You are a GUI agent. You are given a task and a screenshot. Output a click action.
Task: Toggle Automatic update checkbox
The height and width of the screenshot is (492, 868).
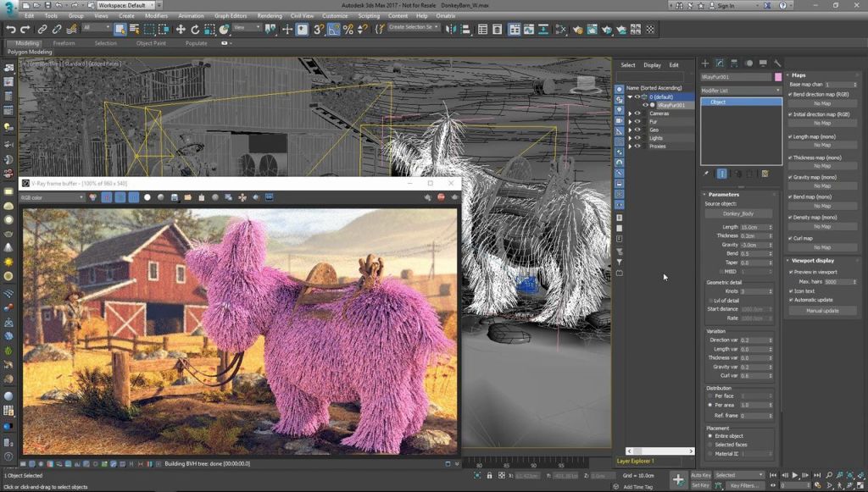791,300
